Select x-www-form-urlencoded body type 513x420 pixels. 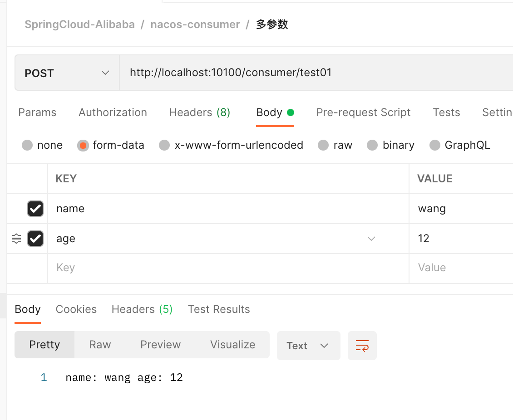(164, 145)
